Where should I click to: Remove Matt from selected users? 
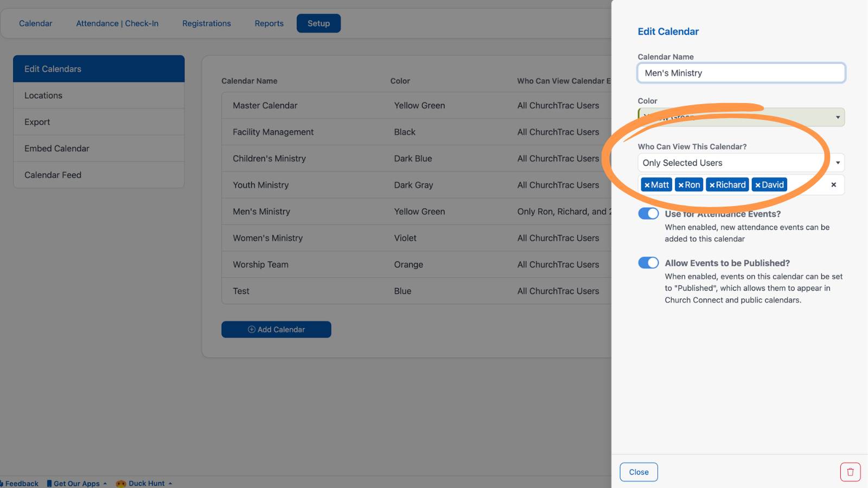coord(647,185)
